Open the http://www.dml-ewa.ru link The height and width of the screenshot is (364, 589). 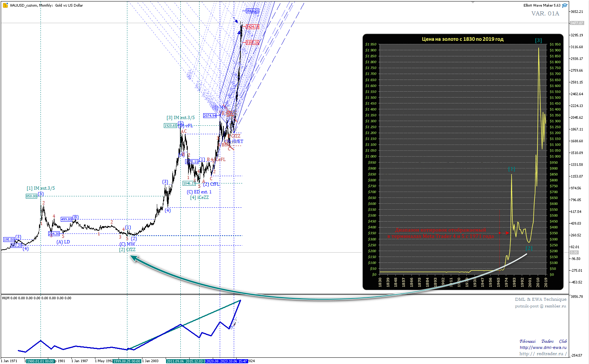click(543, 347)
